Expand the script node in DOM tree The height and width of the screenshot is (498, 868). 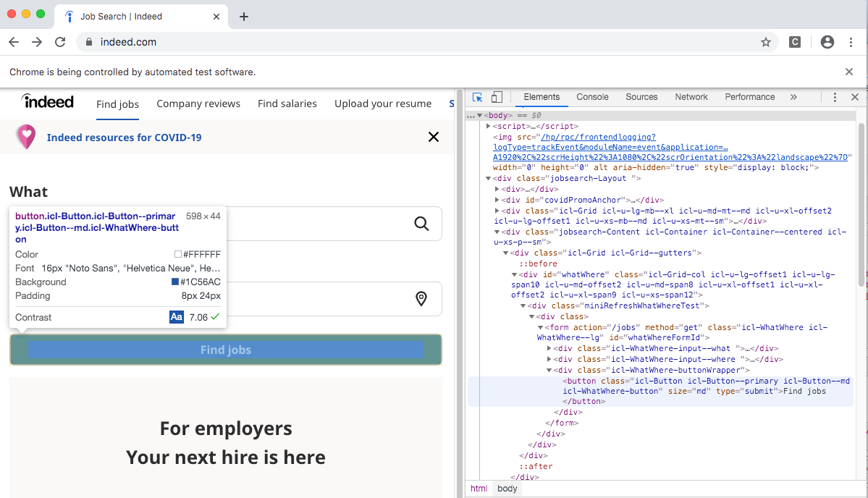tap(488, 126)
